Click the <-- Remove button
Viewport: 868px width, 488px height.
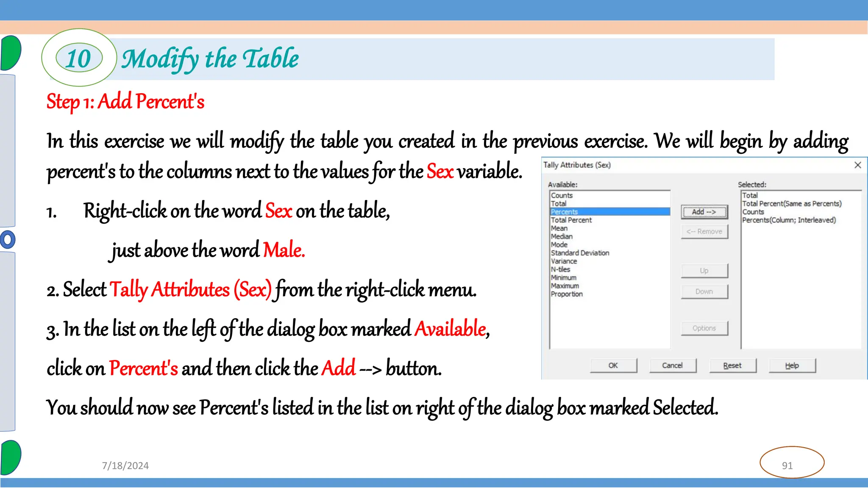pyautogui.click(x=704, y=232)
